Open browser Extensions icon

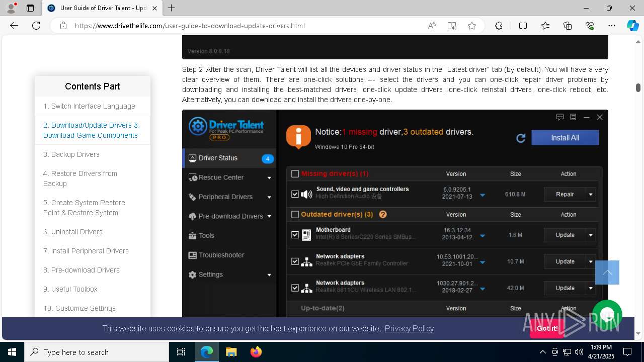pyautogui.click(x=499, y=26)
